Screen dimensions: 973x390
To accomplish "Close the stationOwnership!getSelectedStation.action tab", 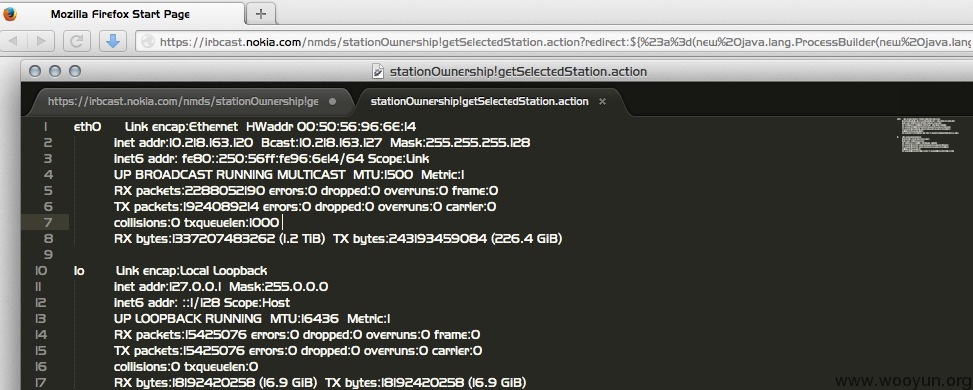I will (602, 101).
